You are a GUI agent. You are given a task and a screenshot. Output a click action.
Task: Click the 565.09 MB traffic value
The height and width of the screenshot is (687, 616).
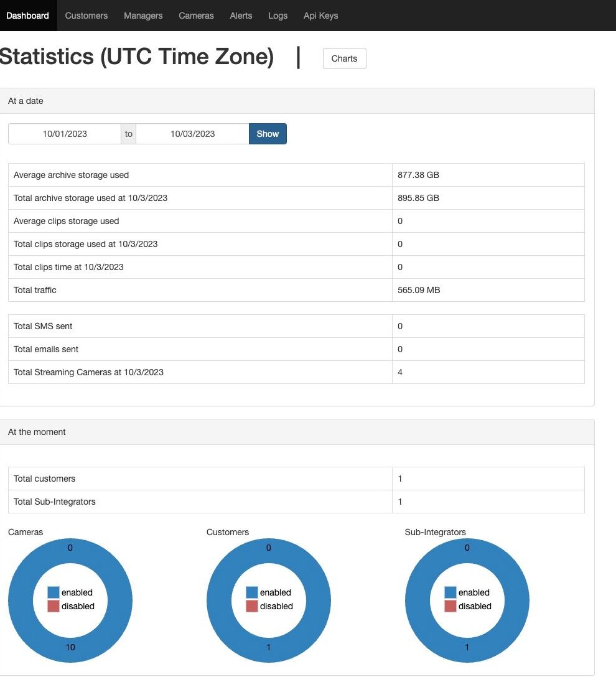click(x=419, y=290)
